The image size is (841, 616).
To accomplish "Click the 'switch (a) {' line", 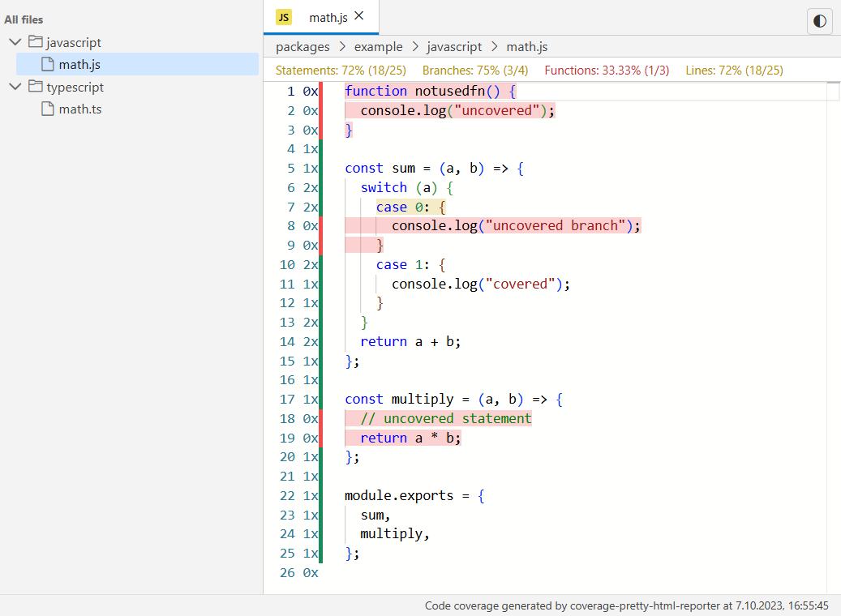I will pyautogui.click(x=407, y=188).
